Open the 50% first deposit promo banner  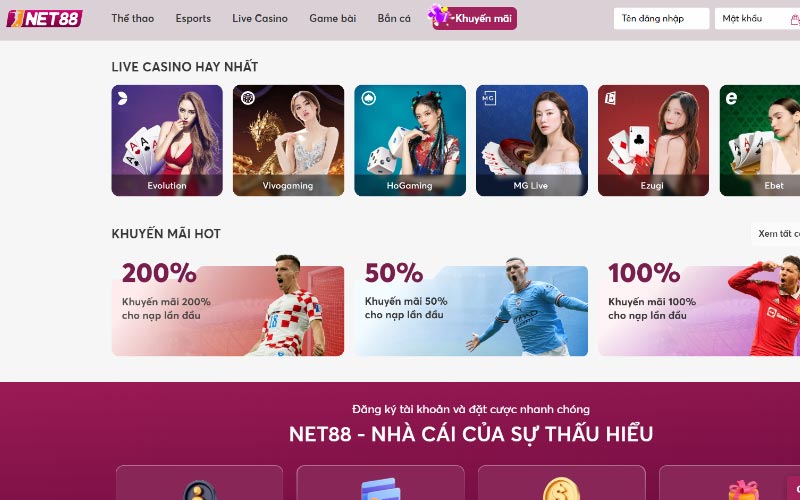tap(471, 306)
